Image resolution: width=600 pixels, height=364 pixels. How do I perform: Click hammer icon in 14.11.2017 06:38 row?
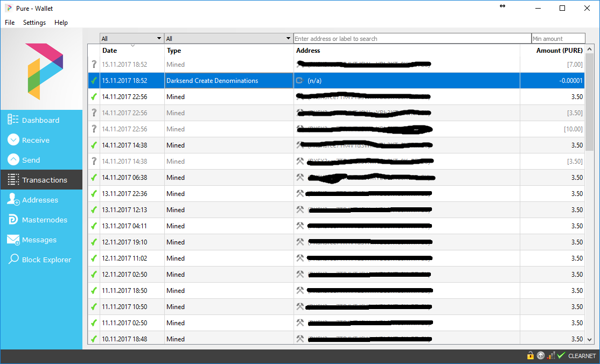point(300,178)
